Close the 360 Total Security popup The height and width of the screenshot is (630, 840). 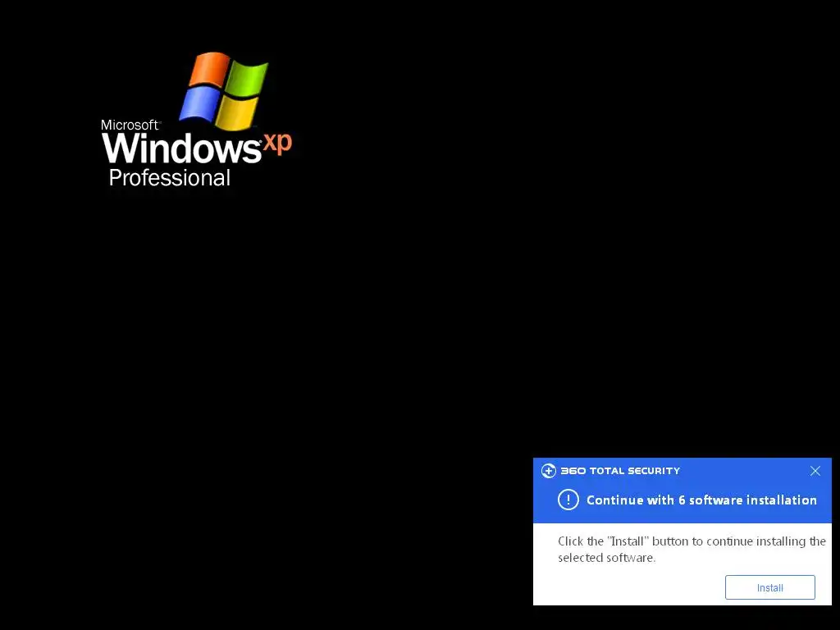815,471
